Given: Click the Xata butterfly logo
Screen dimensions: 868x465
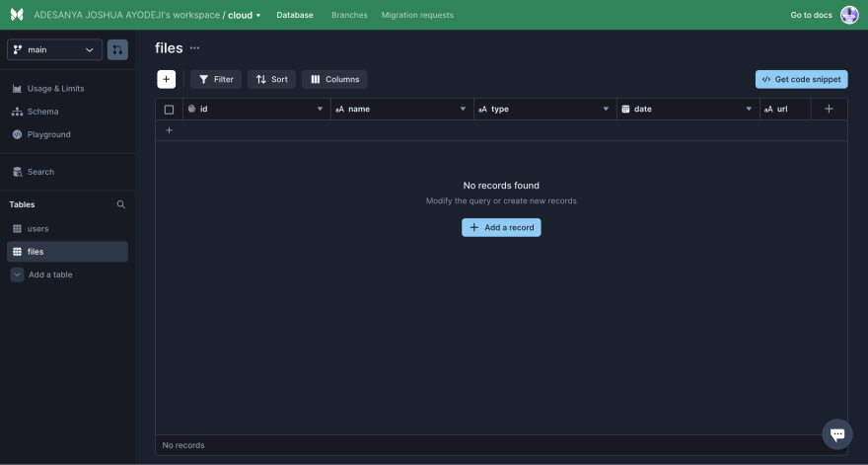Looking at the screenshot, I should tap(17, 15).
